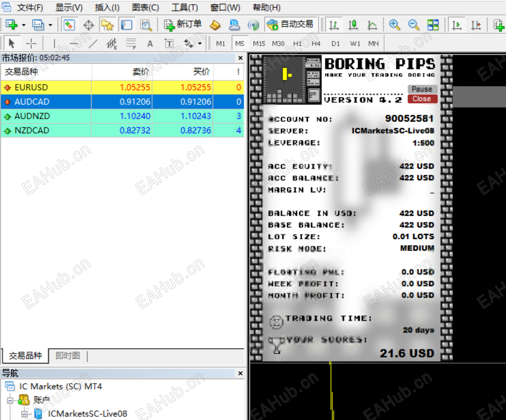The image size is (506, 420).
Task: Select the text label T tool
Action: 169,43
